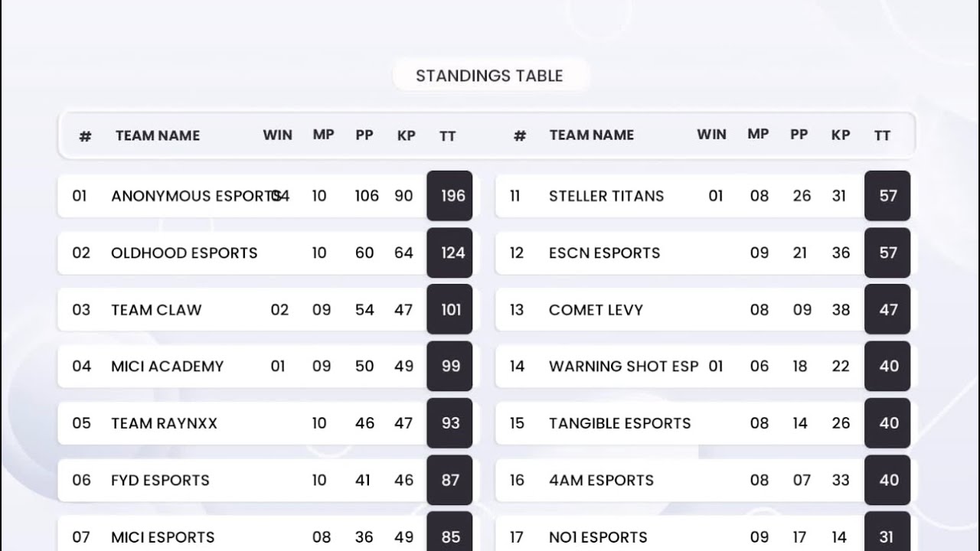This screenshot has width=980, height=551.
Task: Click the right-side KP column header
Action: tap(841, 135)
